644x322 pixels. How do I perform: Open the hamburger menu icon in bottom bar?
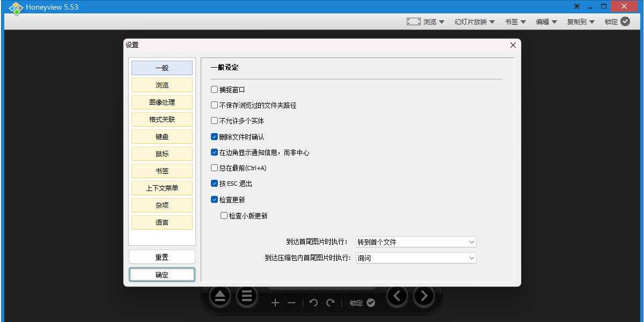246,296
